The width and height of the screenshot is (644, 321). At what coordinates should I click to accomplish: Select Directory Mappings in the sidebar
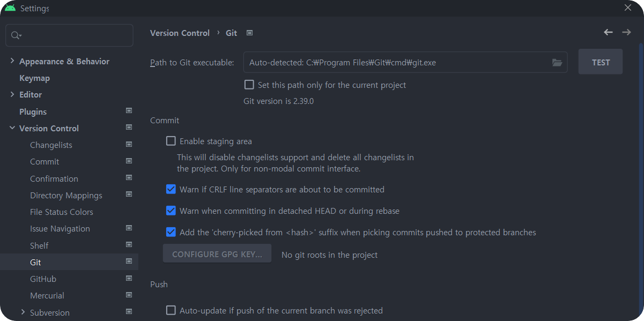66,195
